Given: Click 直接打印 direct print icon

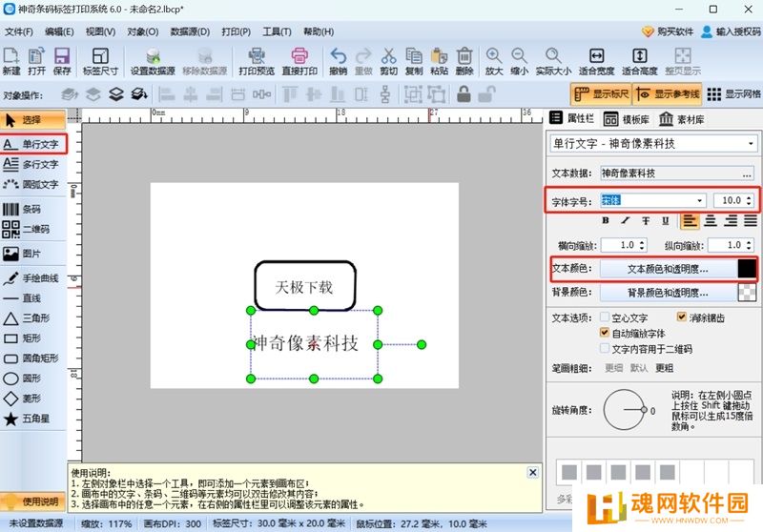Looking at the screenshot, I should (299, 61).
